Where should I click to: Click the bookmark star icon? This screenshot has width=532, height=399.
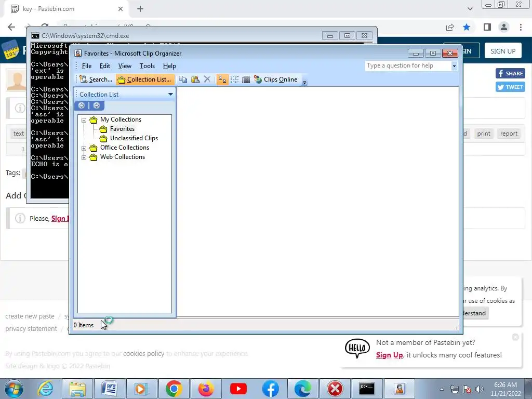click(x=467, y=27)
